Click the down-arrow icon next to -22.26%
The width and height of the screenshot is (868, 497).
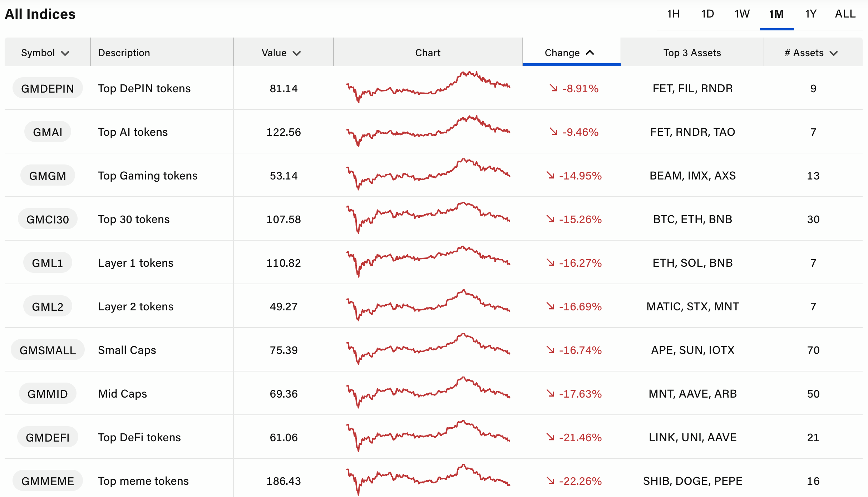point(550,481)
